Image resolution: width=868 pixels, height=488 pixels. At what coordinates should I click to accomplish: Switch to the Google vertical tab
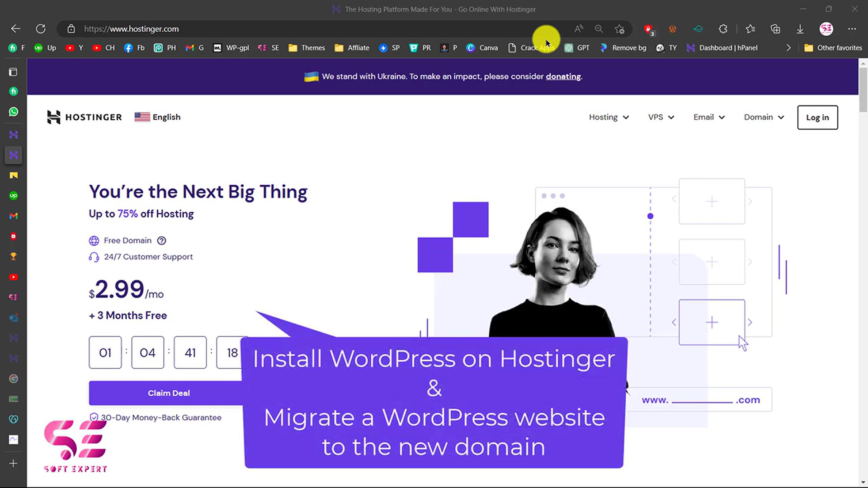[x=14, y=379]
